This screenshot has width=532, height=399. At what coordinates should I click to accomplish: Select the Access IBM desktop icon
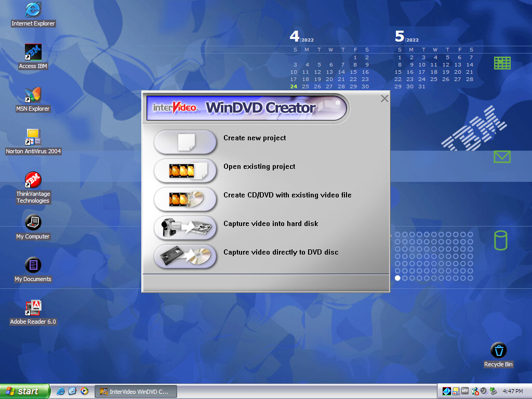click(33, 52)
